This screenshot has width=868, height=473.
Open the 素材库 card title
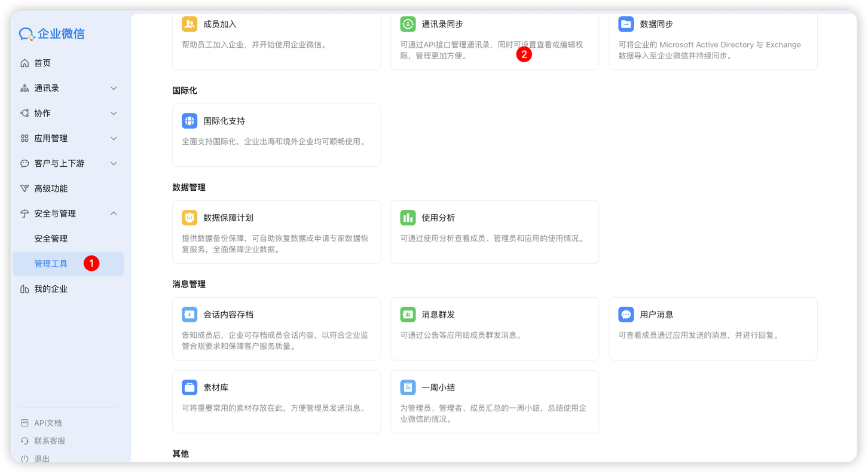(x=216, y=387)
